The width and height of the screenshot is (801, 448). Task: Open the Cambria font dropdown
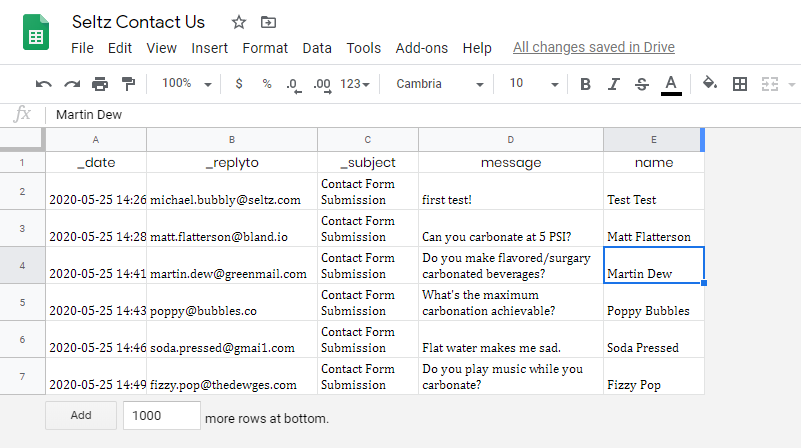(439, 84)
